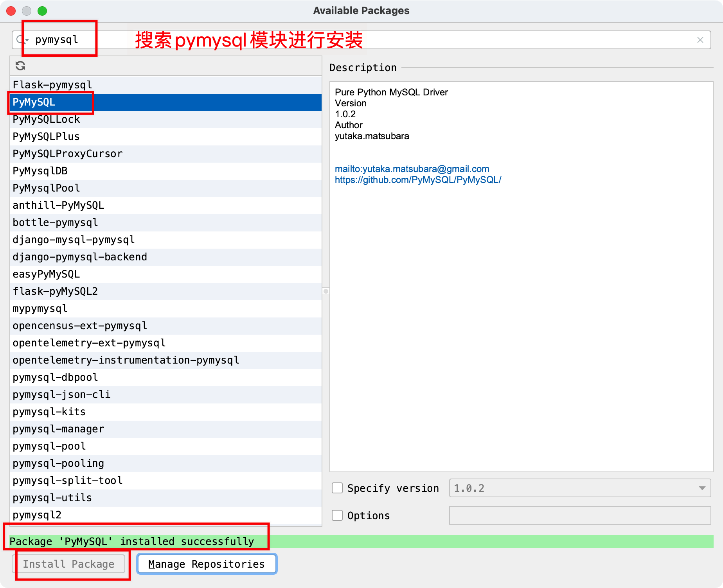Select the PyMysqlPool package
The height and width of the screenshot is (588, 723).
point(166,188)
